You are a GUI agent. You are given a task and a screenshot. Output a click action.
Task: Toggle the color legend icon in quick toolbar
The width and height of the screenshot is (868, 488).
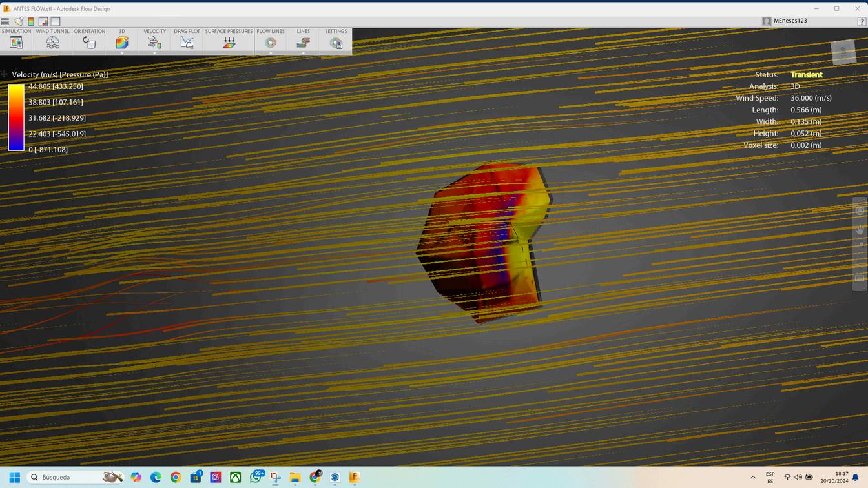click(x=30, y=21)
